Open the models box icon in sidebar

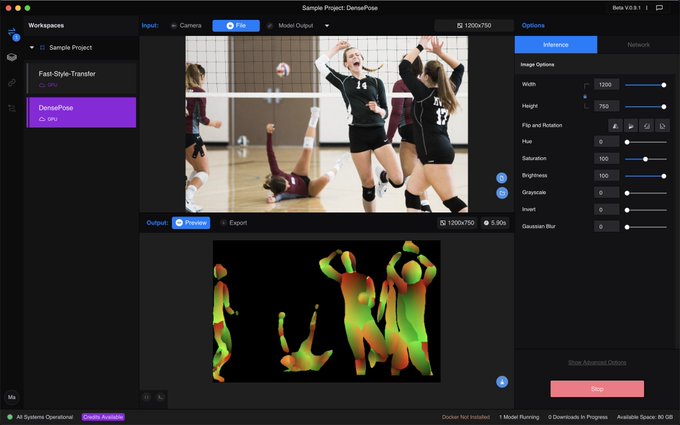click(12, 57)
